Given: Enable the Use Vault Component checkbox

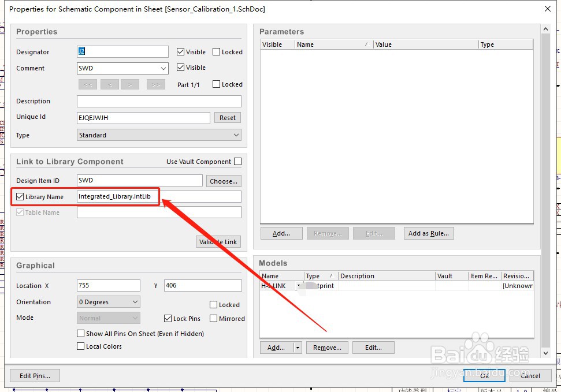Looking at the screenshot, I should point(237,161).
